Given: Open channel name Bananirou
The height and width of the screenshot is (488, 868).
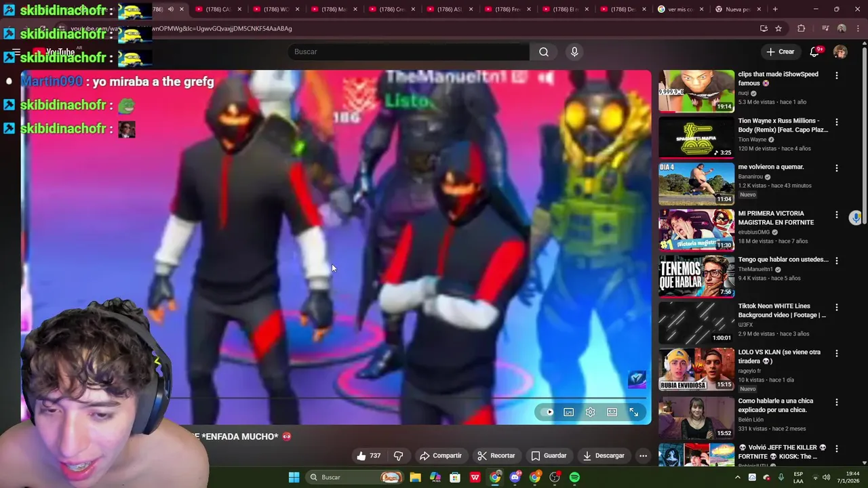Looking at the screenshot, I should tap(751, 177).
